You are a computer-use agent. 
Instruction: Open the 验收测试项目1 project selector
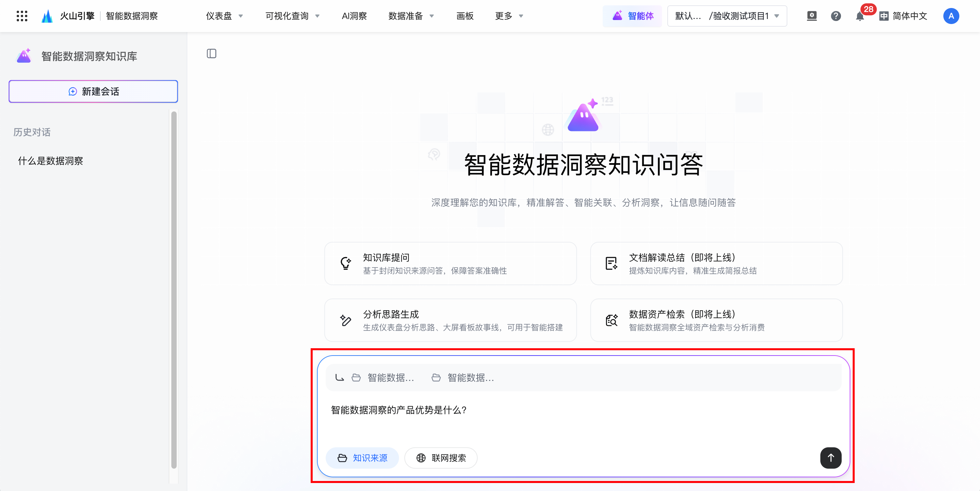point(727,16)
